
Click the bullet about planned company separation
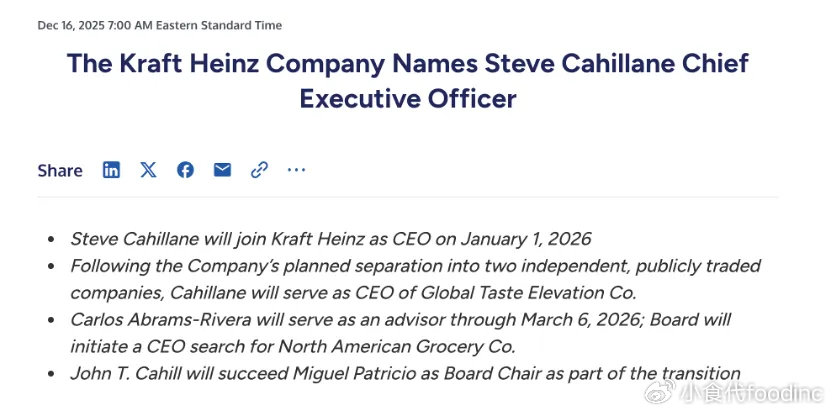[415, 266]
